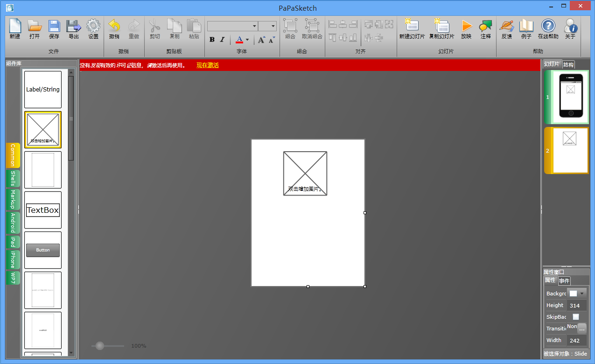Click the same height sizing icon
This screenshot has height=364, width=595.
(x=379, y=24)
